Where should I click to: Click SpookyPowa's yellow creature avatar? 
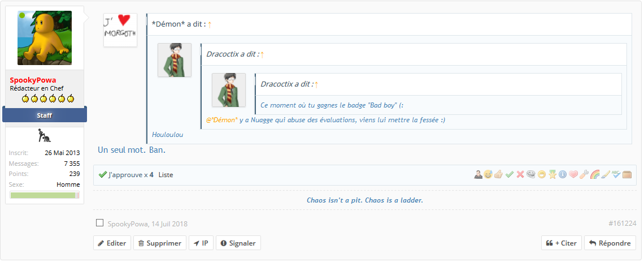pos(45,38)
